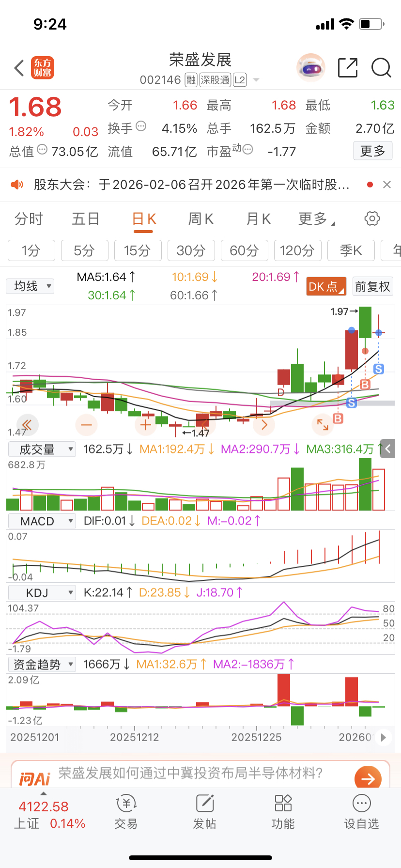Tap the 深股通 badge
The height and width of the screenshot is (868, 401).
pos(215,80)
